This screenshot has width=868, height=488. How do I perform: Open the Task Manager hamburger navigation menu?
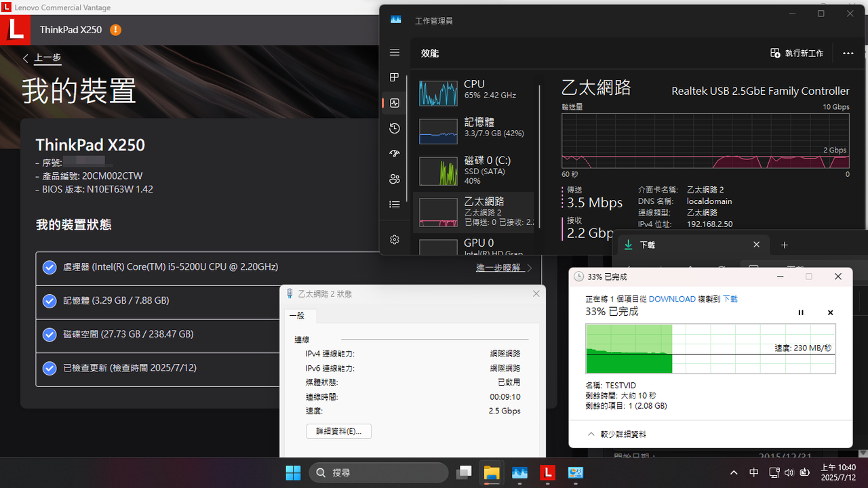[395, 53]
